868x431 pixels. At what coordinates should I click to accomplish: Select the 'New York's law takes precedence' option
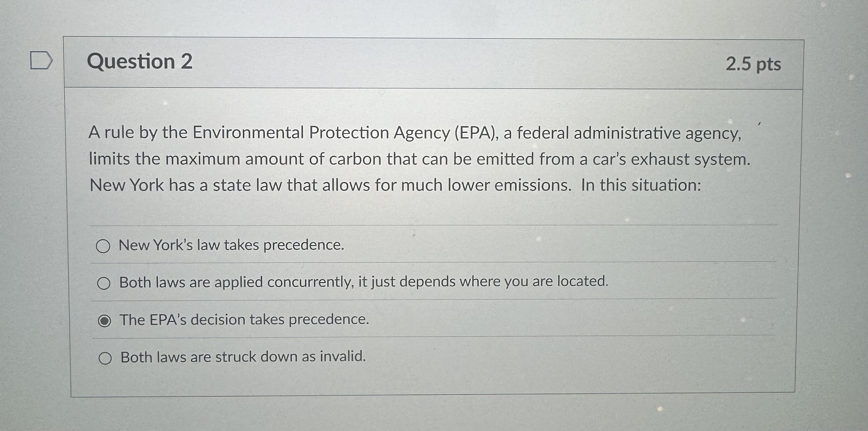[x=104, y=245]
